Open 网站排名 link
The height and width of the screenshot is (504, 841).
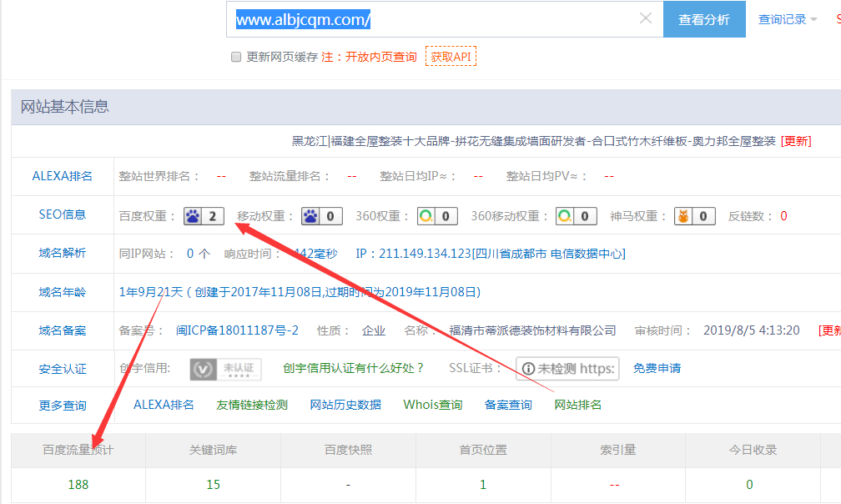pos(577,405)
